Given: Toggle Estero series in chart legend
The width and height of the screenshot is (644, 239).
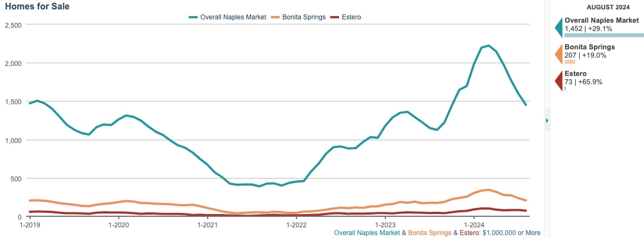Looking at the screenshot, I should 346,17.
